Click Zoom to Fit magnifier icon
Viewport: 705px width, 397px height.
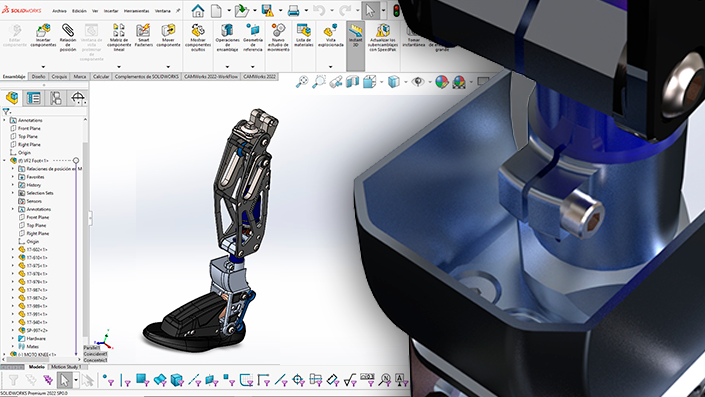click(x=302, y=82)
